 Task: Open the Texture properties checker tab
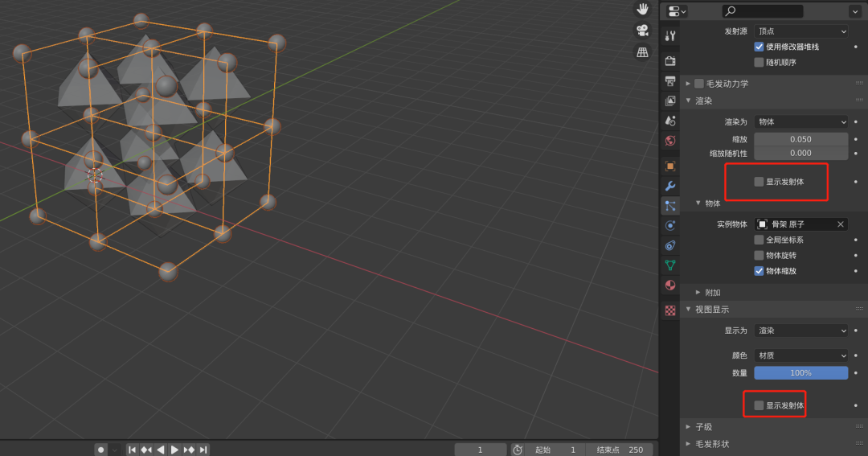pos(670,310)
